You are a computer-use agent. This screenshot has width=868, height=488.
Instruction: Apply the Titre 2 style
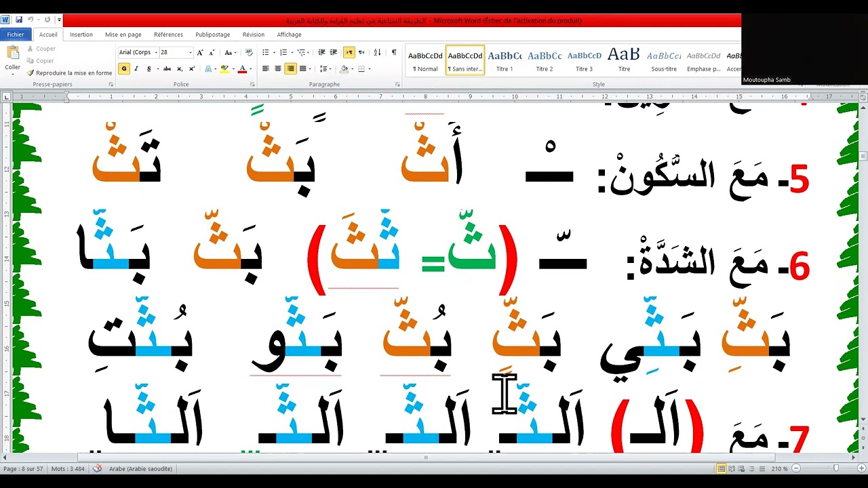coord(545,60)
